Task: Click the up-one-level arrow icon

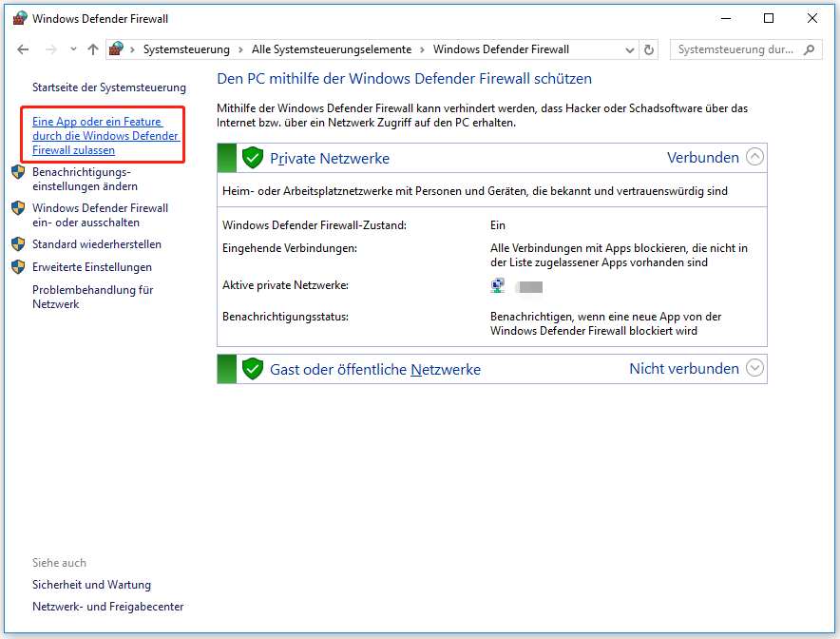Action: pyautogui.click(x=92, y=49)
